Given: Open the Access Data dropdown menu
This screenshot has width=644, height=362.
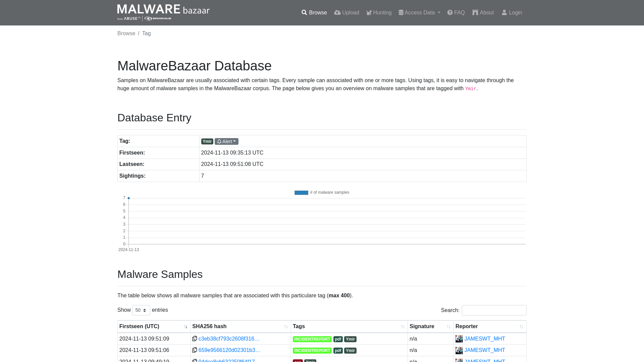Looking at the screenshot, I should click(419, 13).
